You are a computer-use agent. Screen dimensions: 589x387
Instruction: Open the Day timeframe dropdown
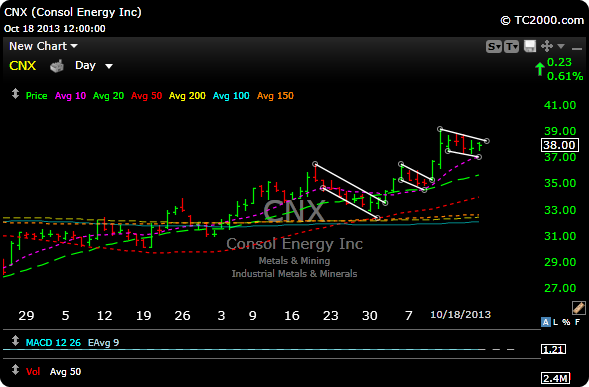94,66
